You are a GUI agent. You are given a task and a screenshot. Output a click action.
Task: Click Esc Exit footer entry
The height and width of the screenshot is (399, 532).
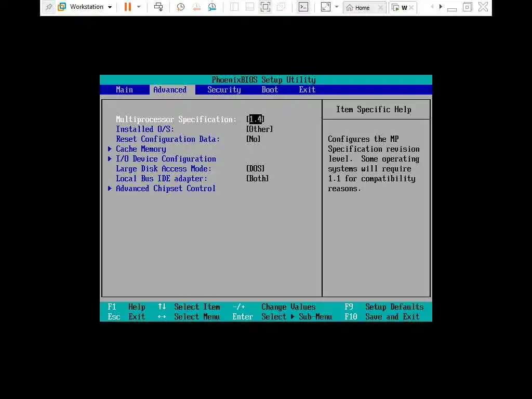[x=127, y=316]
